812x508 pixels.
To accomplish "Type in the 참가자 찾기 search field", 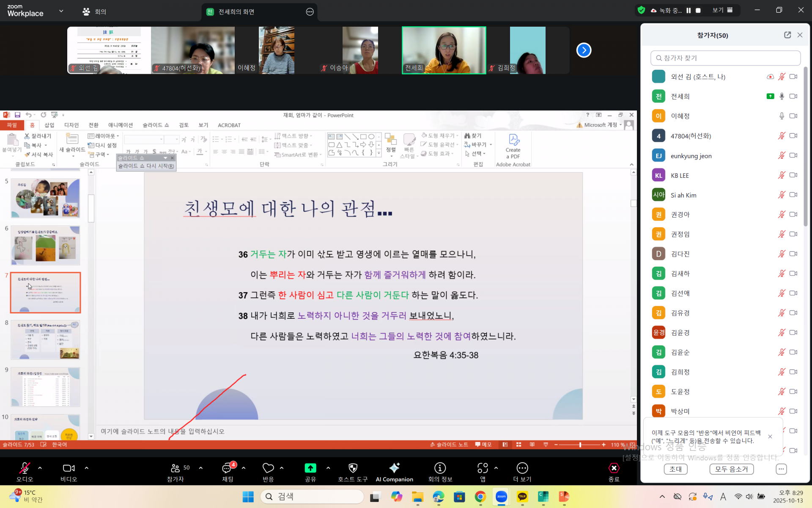I will pos(725,58).
